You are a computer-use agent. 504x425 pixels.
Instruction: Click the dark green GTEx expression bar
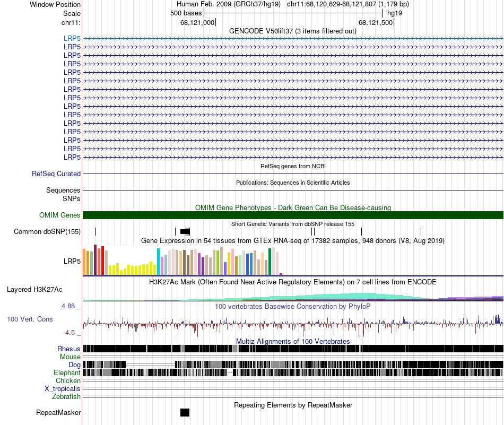pos(270,262)
